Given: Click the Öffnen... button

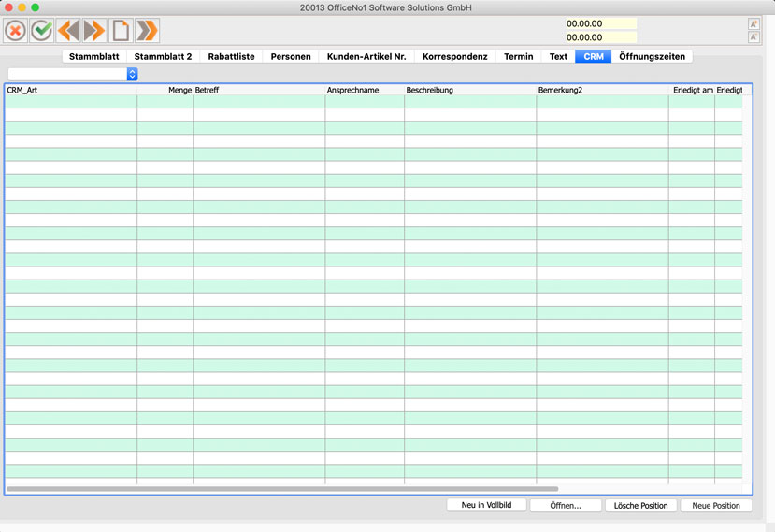Looking at the screenshot, I should (566, 505).
